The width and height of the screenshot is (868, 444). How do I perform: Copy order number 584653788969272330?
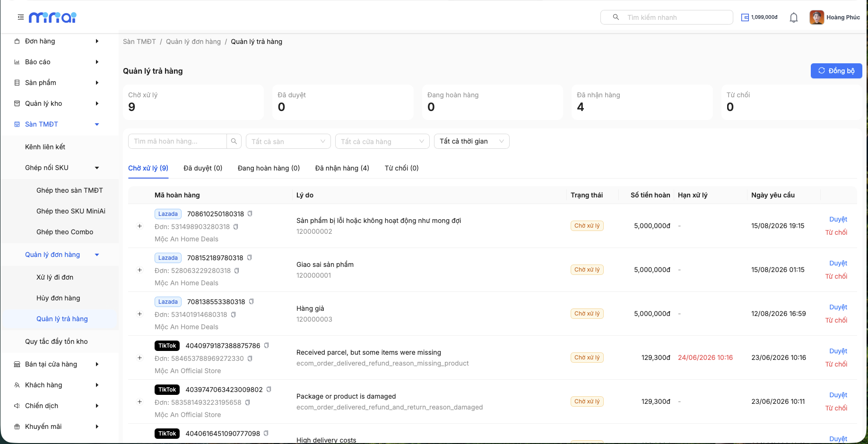click(x=250, y=359)
